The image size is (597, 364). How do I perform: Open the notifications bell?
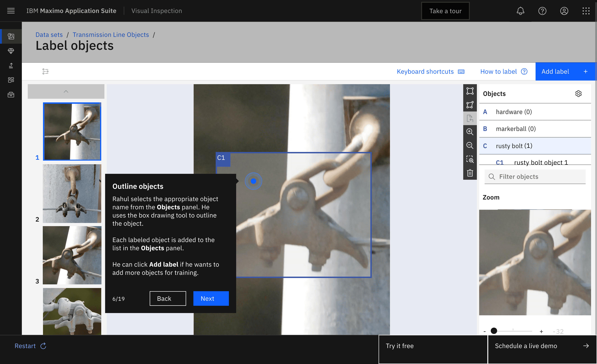point(520,11)
